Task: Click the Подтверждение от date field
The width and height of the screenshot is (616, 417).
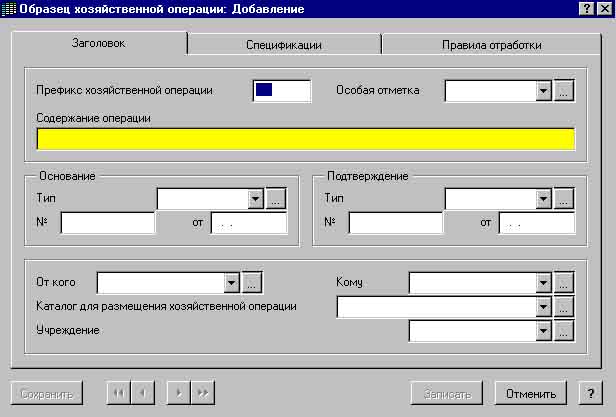Action: (x=537, y=223)
